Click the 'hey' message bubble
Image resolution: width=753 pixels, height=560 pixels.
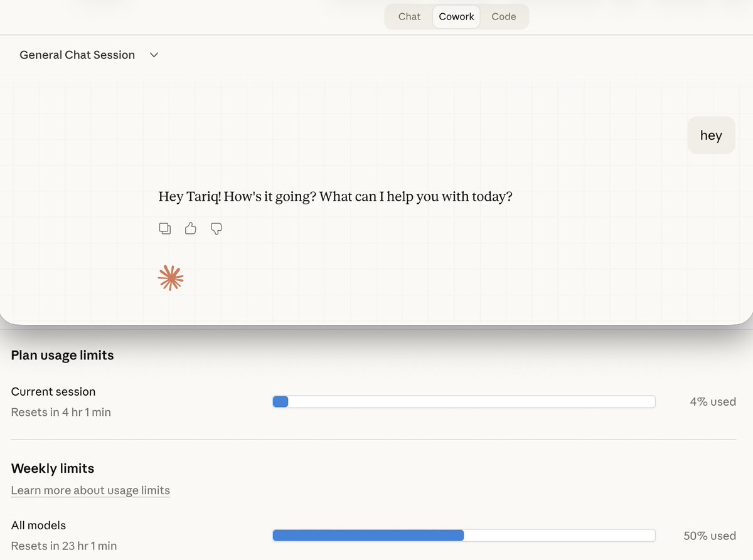click(711, 135)
